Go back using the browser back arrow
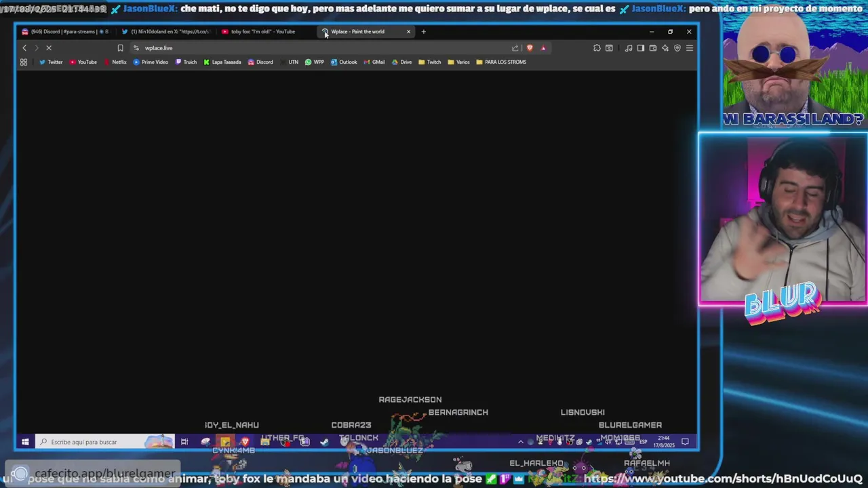868x488 pixels. pyautogui.click(x=24, y=48)
